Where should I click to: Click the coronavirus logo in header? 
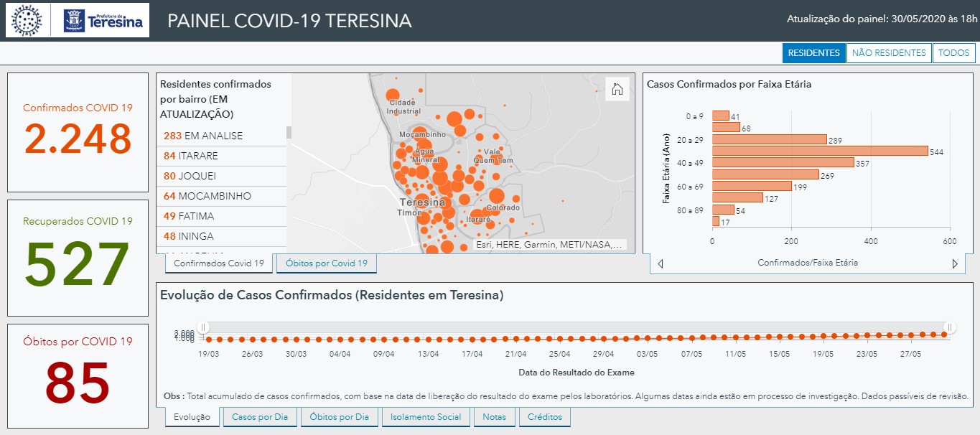27,20
